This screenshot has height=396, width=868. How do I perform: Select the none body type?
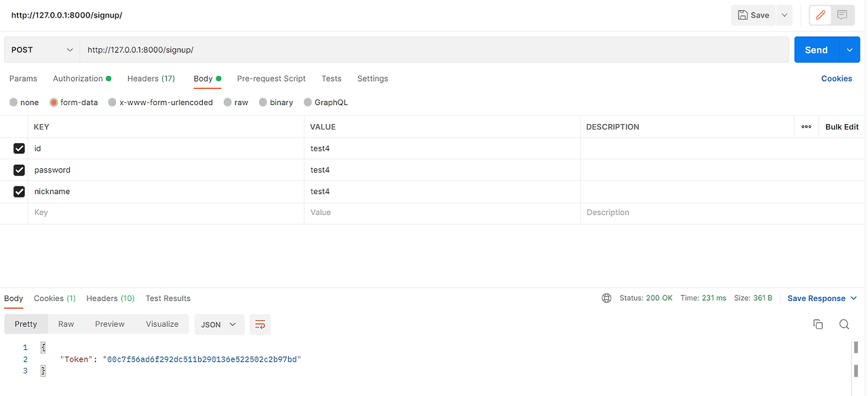point(14,102)
